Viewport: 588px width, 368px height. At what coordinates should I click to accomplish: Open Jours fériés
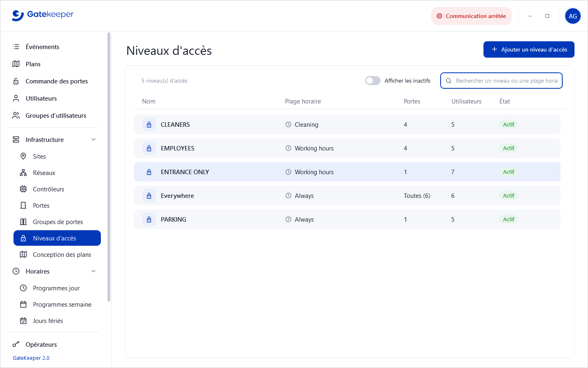coord(57,321)
